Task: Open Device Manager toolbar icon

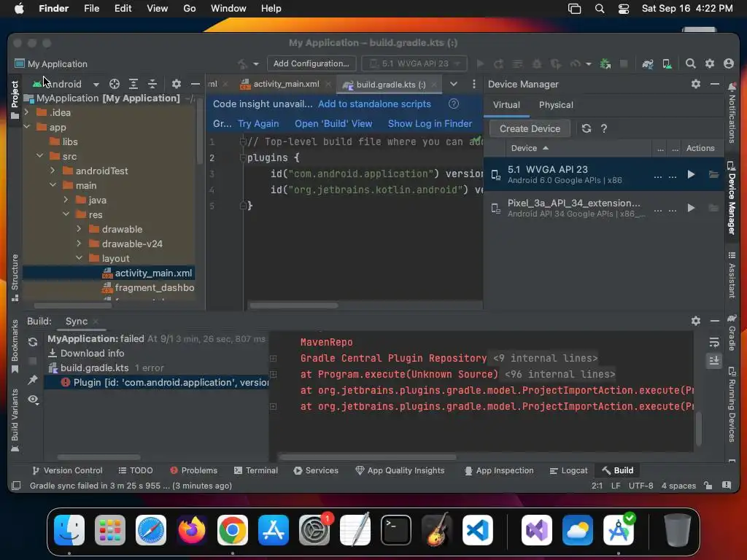Action: pyautogui.click(x=667, y=64)
